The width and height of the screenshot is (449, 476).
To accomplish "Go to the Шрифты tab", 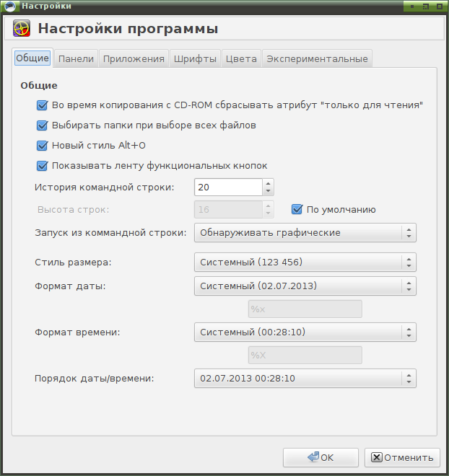I will click(x=195, y=58).
